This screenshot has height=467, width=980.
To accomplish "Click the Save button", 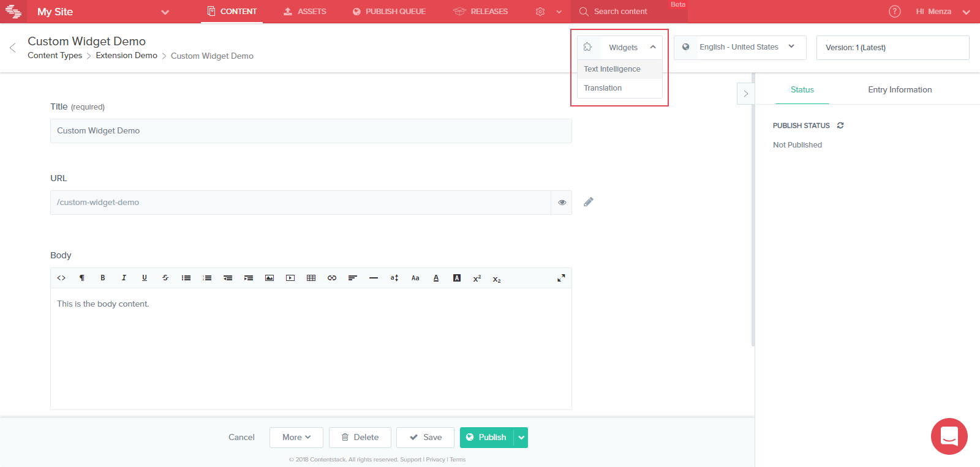I will pos(425,438).
